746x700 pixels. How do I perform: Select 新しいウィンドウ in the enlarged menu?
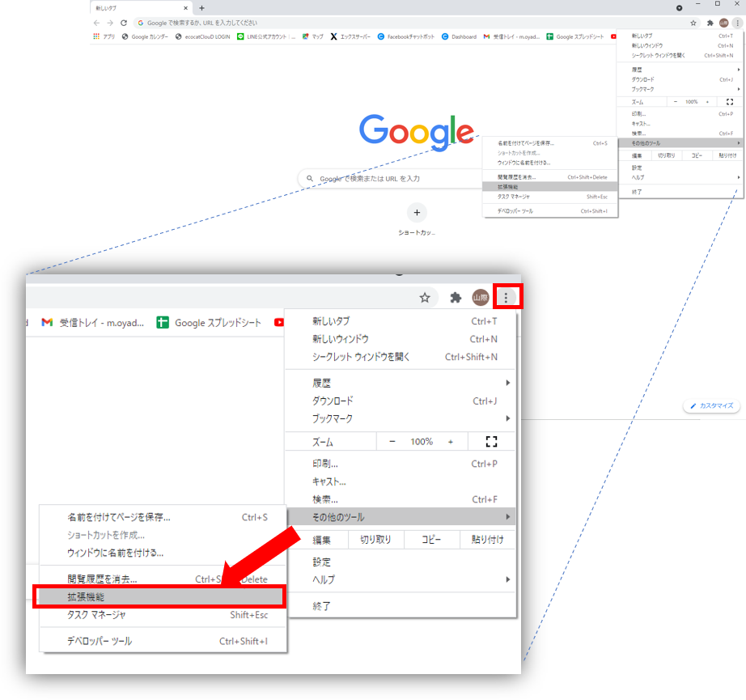(401, 339)
